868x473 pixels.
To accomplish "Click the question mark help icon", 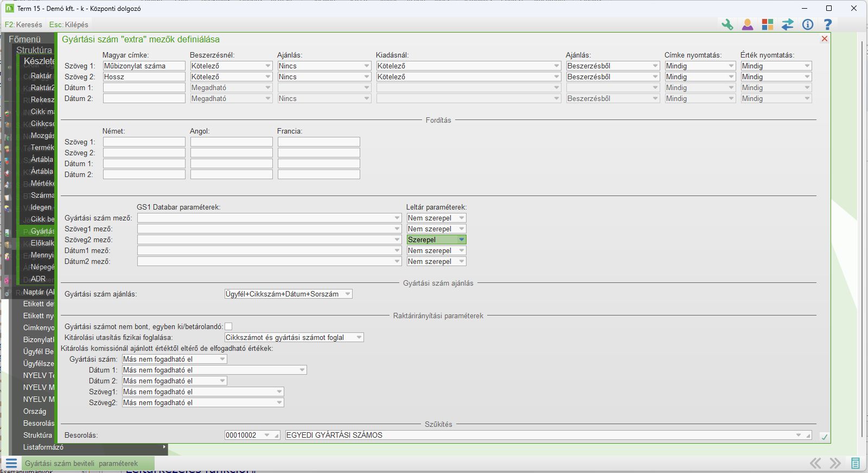I will click(827, 24).
